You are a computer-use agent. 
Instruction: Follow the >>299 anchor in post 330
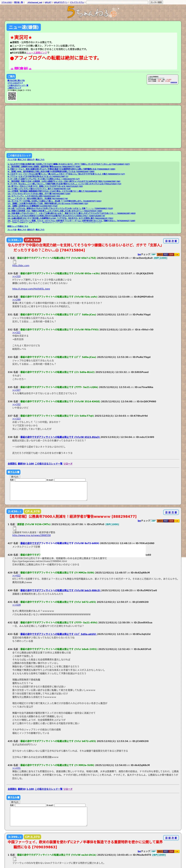tap(17, 300)
